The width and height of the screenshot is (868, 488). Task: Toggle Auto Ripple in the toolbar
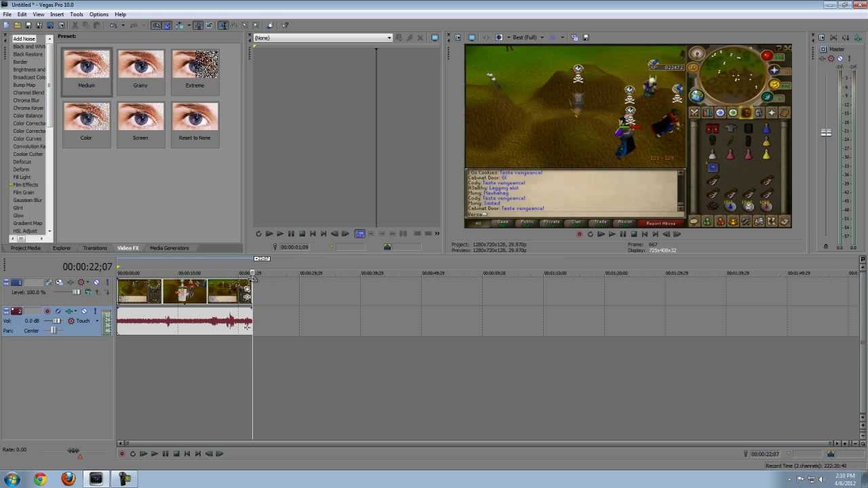click(x=178, y=25)
